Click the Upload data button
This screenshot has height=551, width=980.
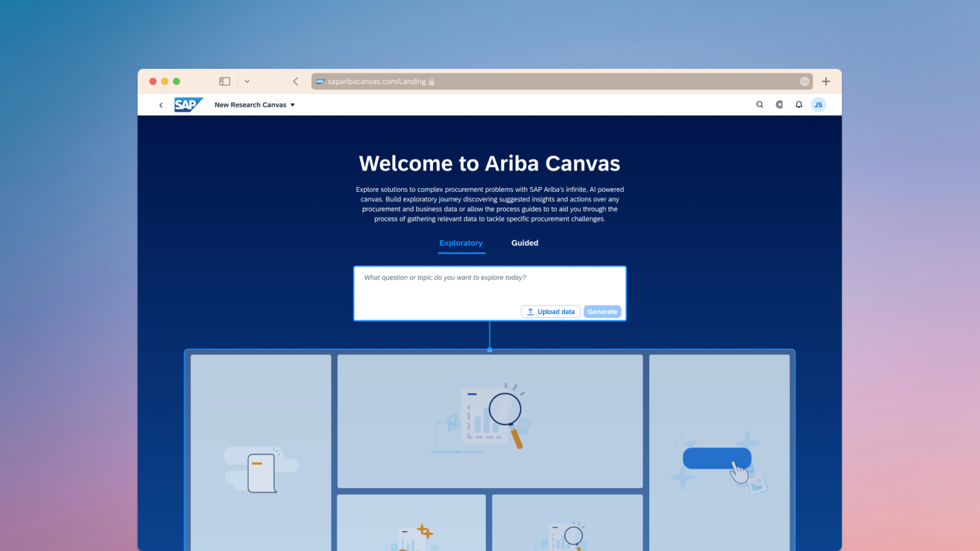point(551,312)
